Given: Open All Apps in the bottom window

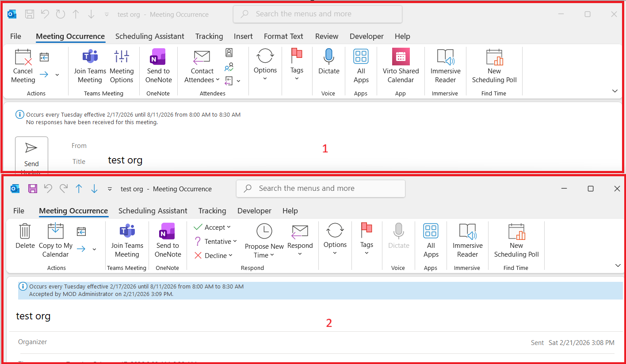Looking at the screenshot, I should pos(431,241).
